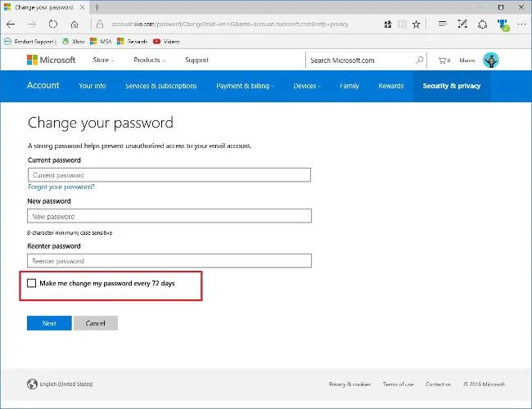The height and width of the screenshot is (409, 532).
Task: Click the New password field
Action: click(169, 216)
